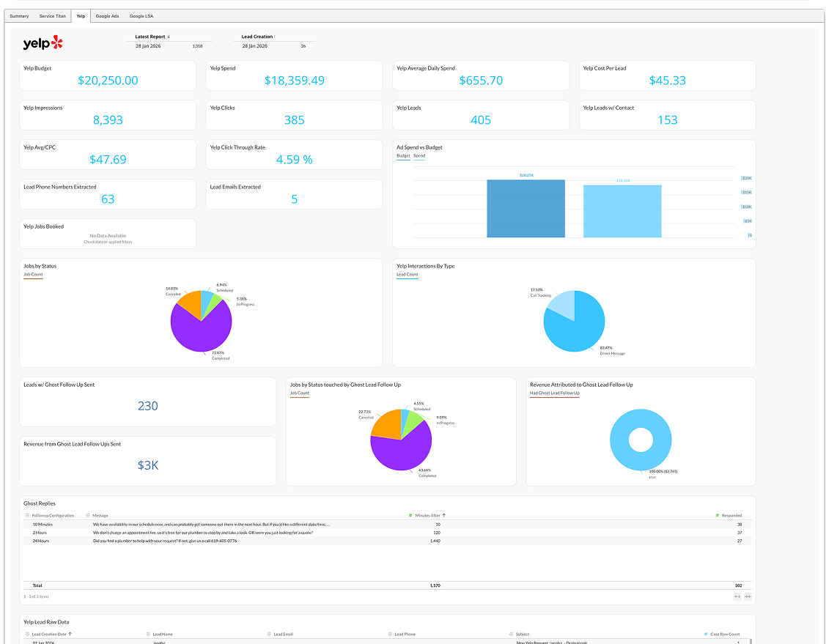Click the sort icon beside Latest Report
This screenshot has width=826, height=644.
click(x=169, y=36)
